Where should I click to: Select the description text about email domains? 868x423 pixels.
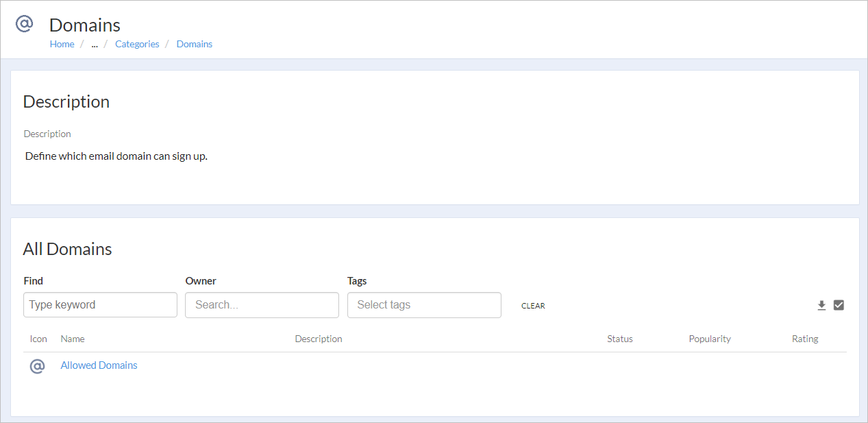(116, 156)
